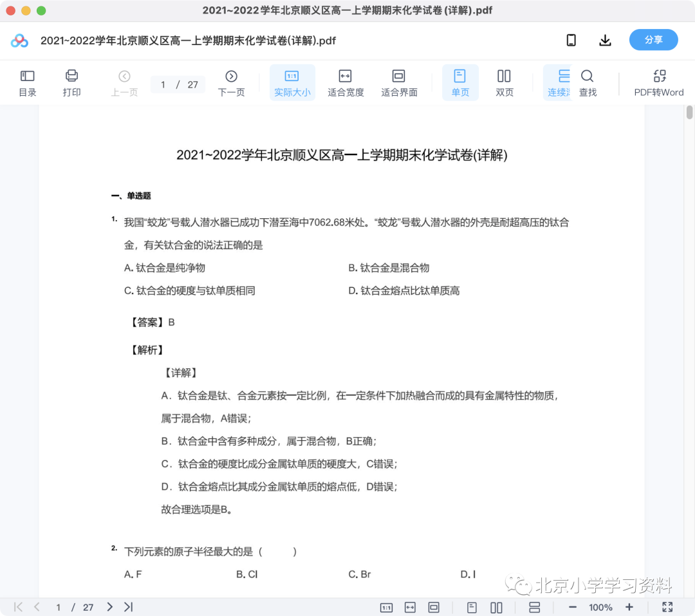Click the 一、单选题 section heading
695x616 pixels.
131,196
